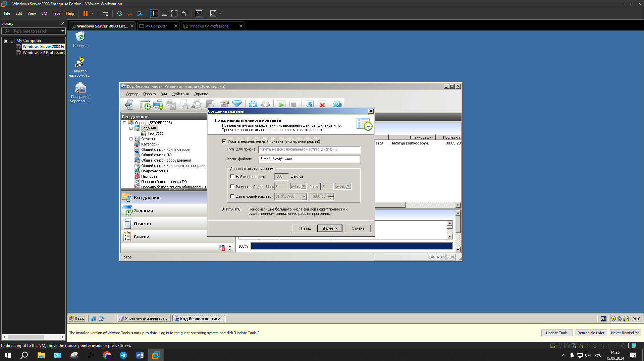The image size is (644, 361).
Task: Click the blue back arrow toolbar icon
Action: coord(253,105)
